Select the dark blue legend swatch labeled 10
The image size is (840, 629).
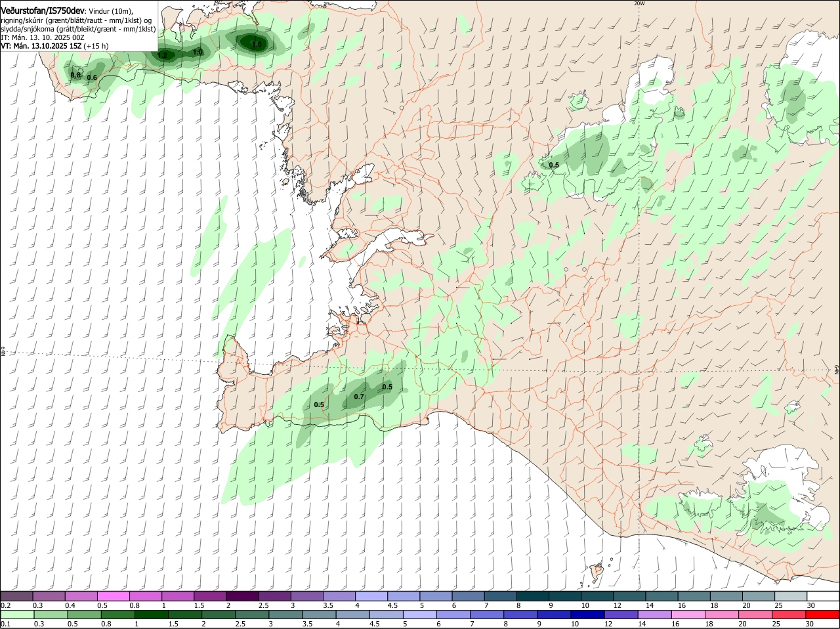point(587,615)
